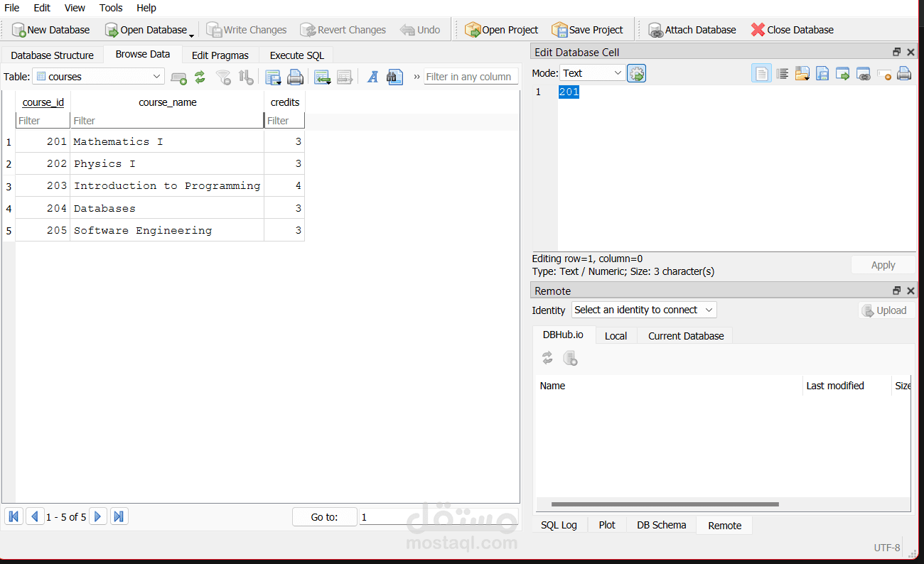Open the Tools menu
Viewport: 924px width, 564px height.
(111, 8)
